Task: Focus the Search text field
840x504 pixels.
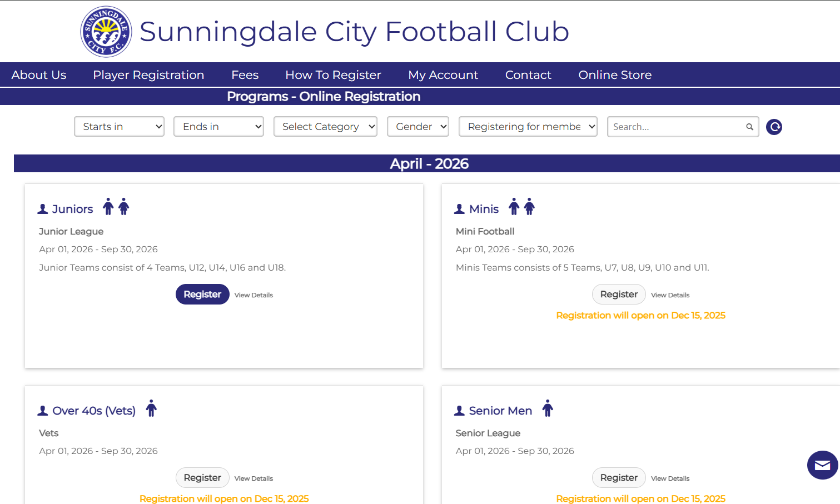Action: (x=675, y=127)
